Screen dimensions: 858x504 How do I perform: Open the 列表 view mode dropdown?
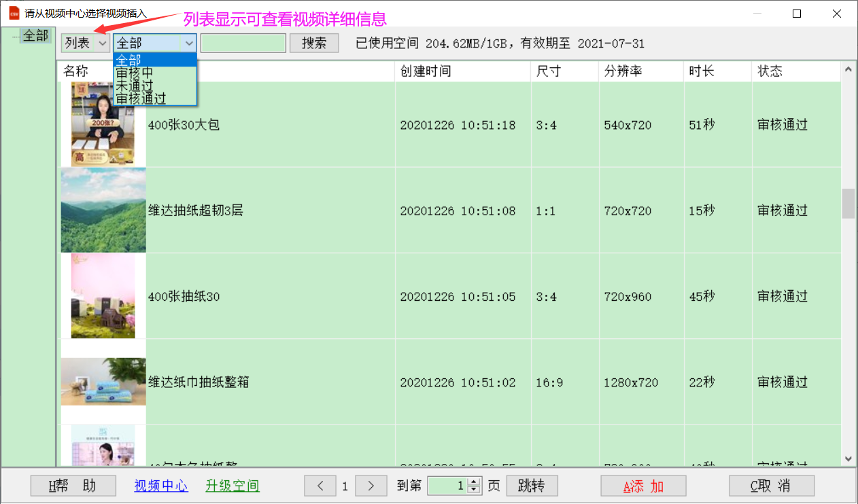(85, 43)
